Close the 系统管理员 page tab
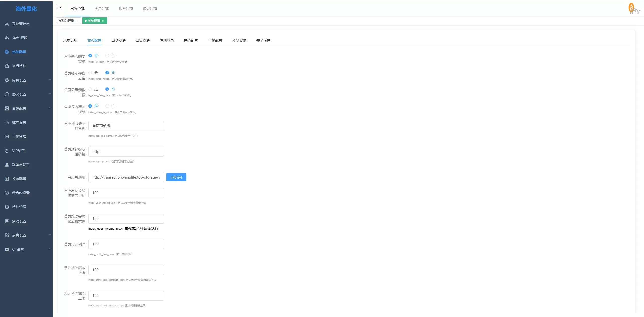The width and height of the screenshot is (644, 317). click(77, 21)
